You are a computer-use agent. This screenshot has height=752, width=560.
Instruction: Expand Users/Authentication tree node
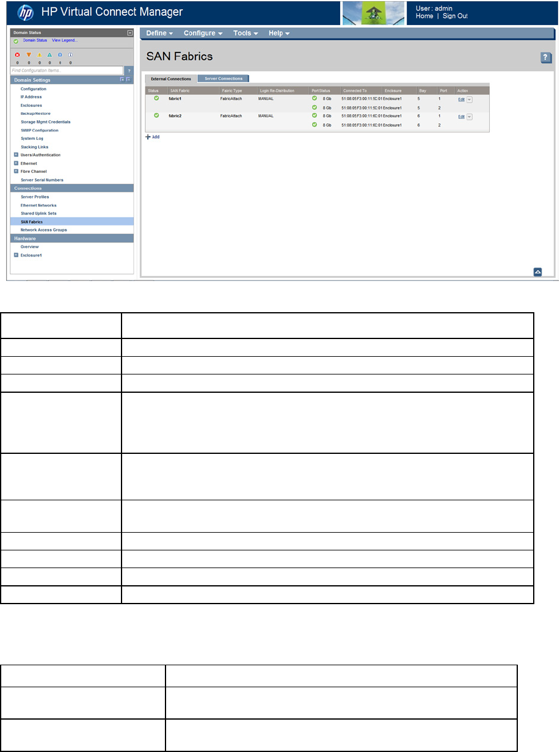16,155
